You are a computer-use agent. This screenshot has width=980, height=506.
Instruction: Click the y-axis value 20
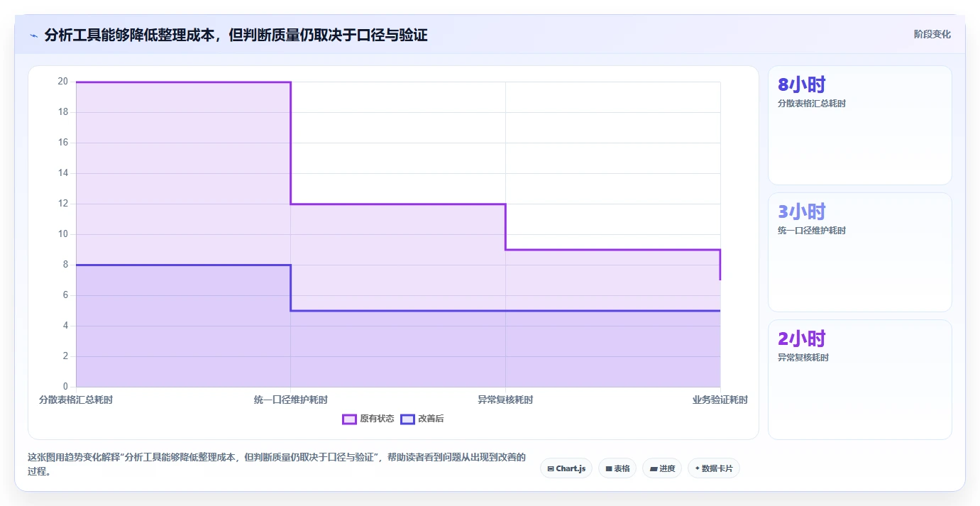click(x=63, y=82)
